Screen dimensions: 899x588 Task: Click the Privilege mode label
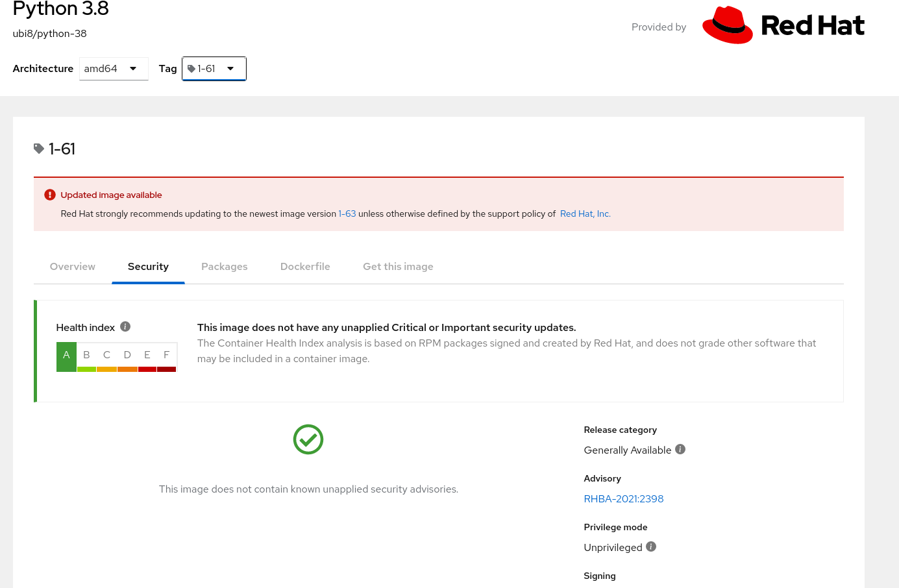point(616,527)
